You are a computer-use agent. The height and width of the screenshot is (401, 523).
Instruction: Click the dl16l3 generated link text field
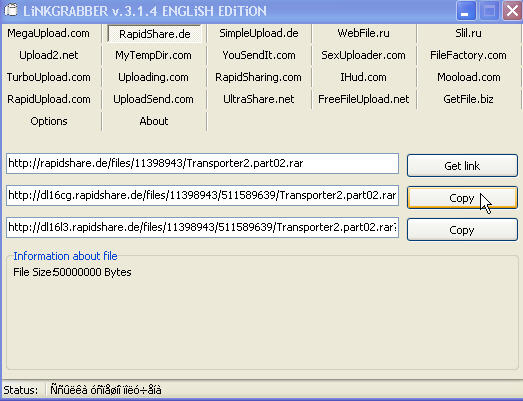coord(202,228)
